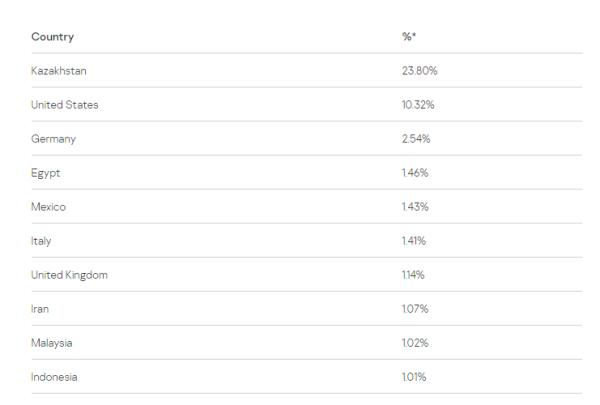This screenshot has height=405, width=600.
Task: Select the Italy row label
Action: click(41, 241)
